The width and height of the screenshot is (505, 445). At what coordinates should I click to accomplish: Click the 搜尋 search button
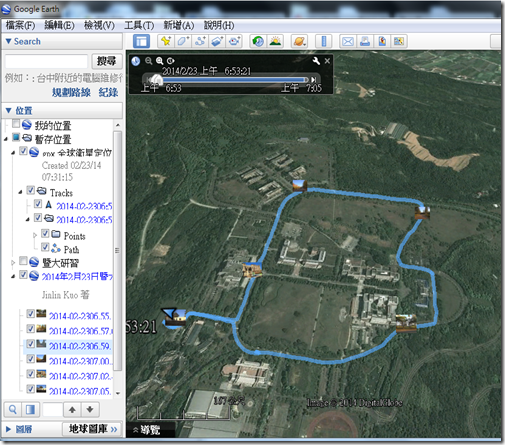pos(107,61)
